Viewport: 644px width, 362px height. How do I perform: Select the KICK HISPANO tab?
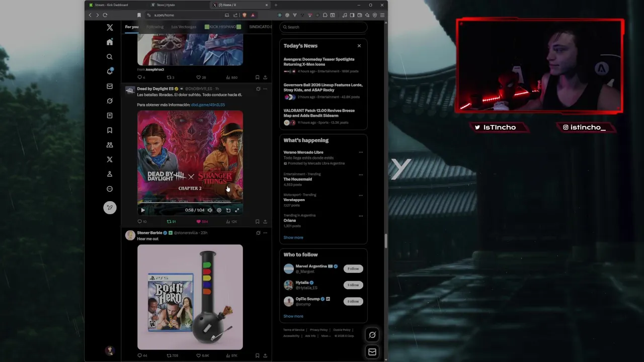click(223, 27)
